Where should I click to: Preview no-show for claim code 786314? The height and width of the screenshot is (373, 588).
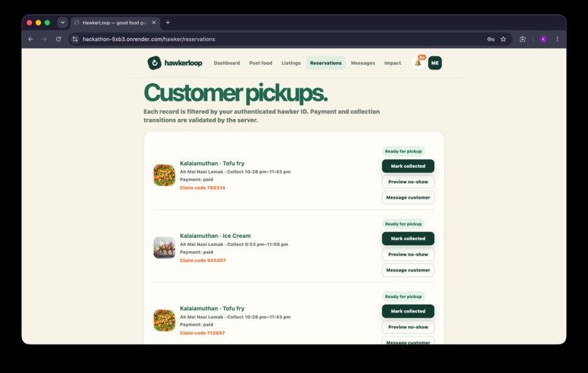tap(408, 182)
